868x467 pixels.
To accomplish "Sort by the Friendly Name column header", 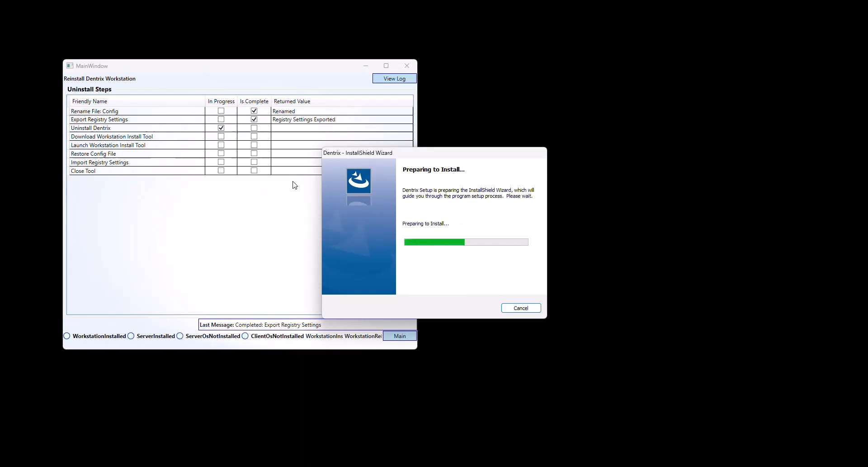I will [90, 101].
